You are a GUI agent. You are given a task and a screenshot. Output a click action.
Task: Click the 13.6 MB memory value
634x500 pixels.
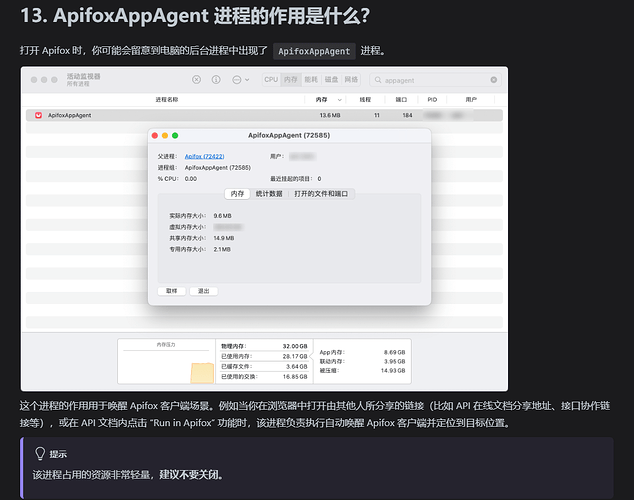(330, 115)
